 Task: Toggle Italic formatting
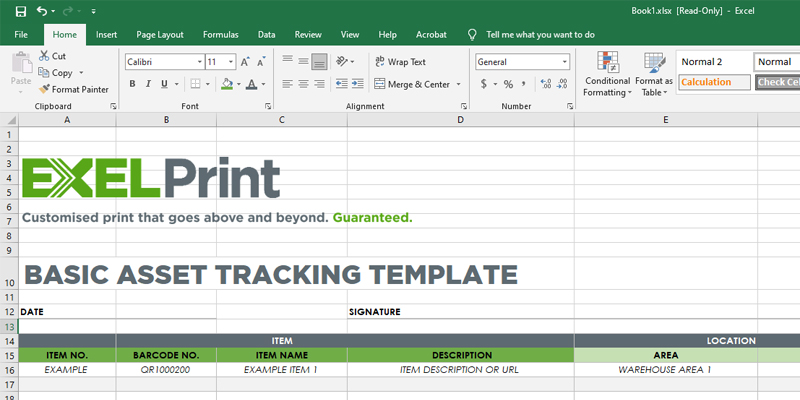(148, 84)
